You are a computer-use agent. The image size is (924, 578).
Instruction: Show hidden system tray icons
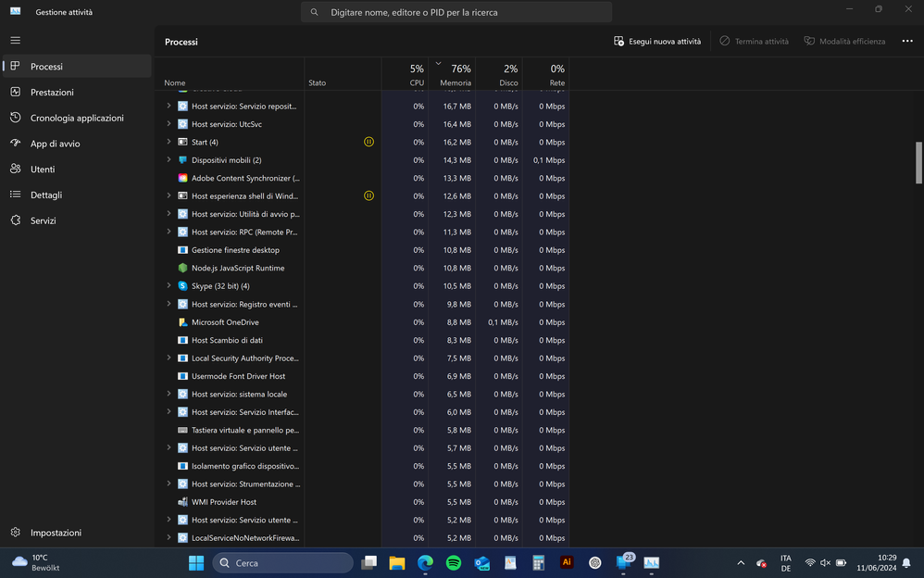click(741, 562)
